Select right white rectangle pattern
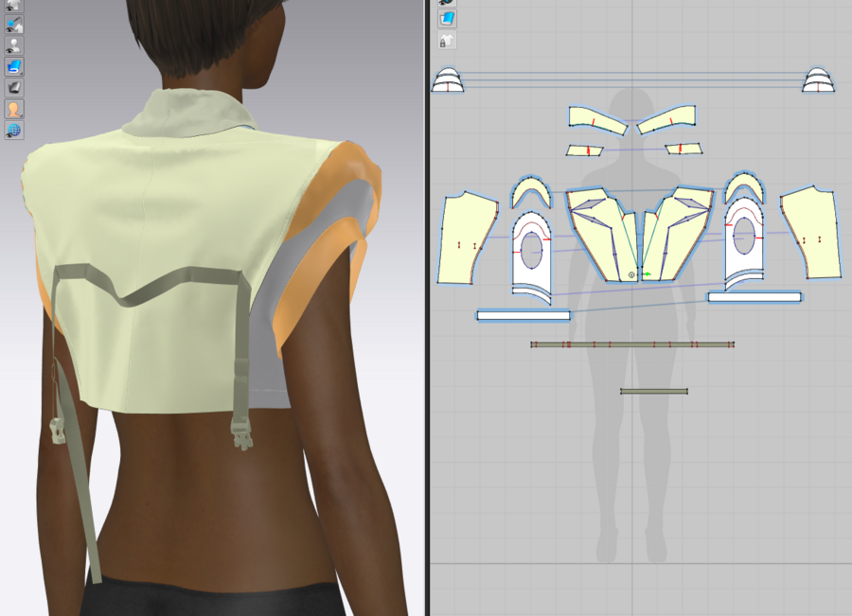 [x=754, y=297]
